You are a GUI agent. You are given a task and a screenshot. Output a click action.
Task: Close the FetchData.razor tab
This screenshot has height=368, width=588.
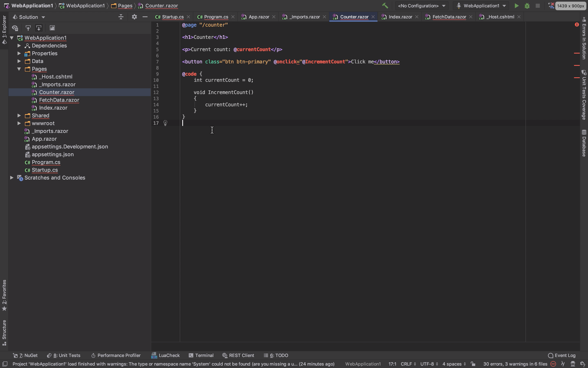(471, 17)
